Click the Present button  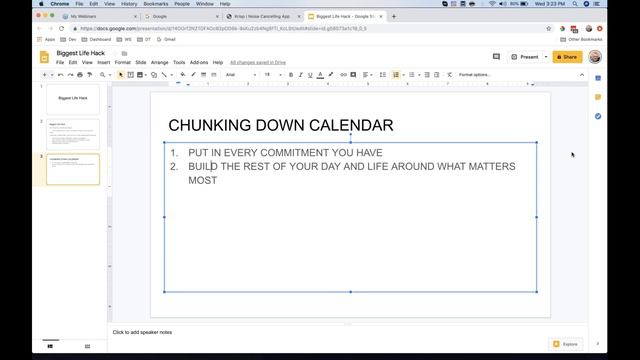pyautogui.click(x=525, y=57)
